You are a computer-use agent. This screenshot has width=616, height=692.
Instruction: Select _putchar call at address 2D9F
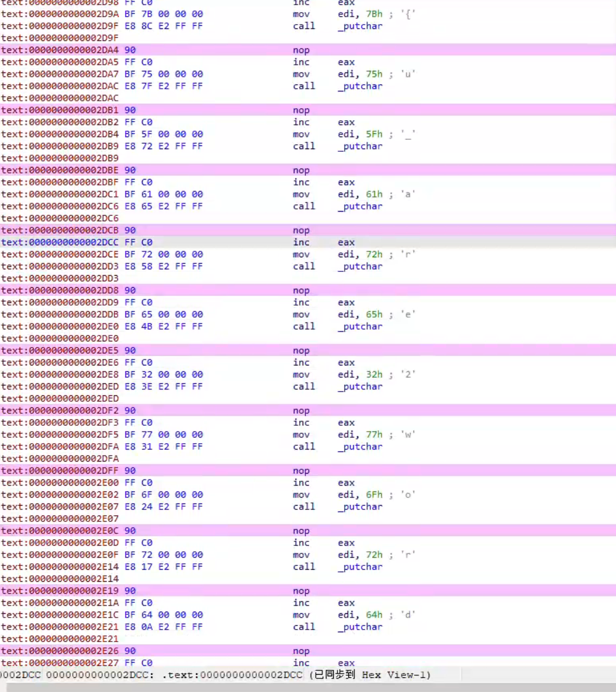coord(360,26)
